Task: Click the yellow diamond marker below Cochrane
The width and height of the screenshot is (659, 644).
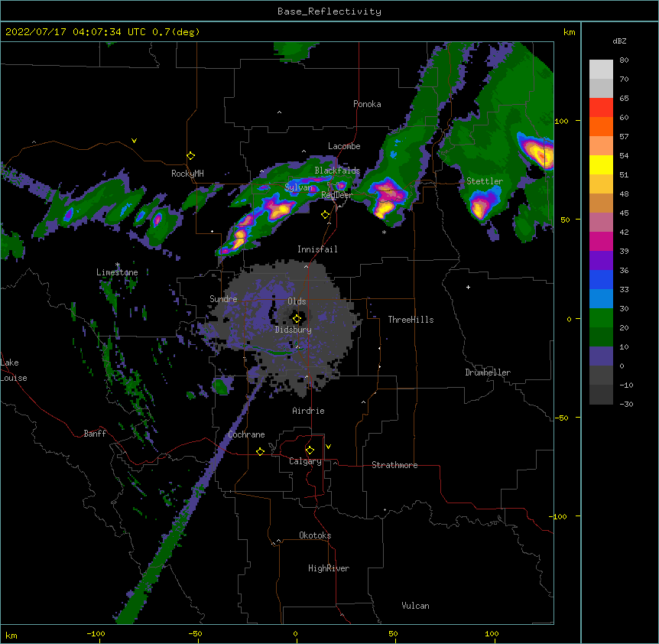Action: (x=260, y=451)
